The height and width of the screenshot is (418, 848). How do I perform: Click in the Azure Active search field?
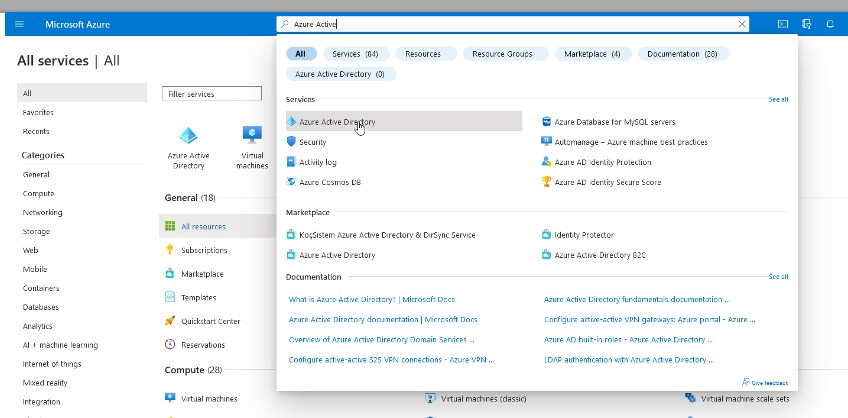click(x=513, y=24)
